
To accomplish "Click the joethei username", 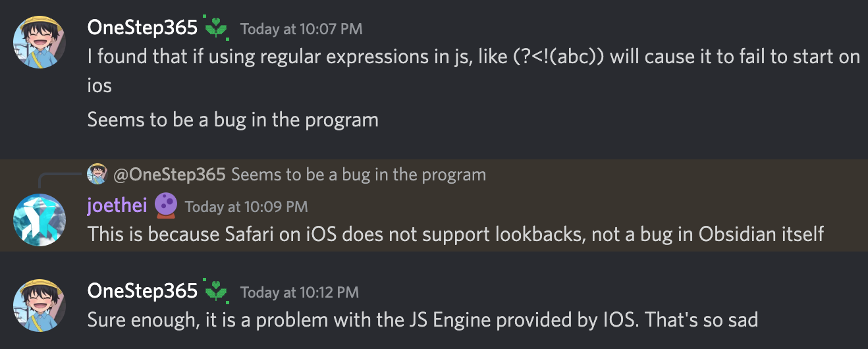I will (117, 205).
